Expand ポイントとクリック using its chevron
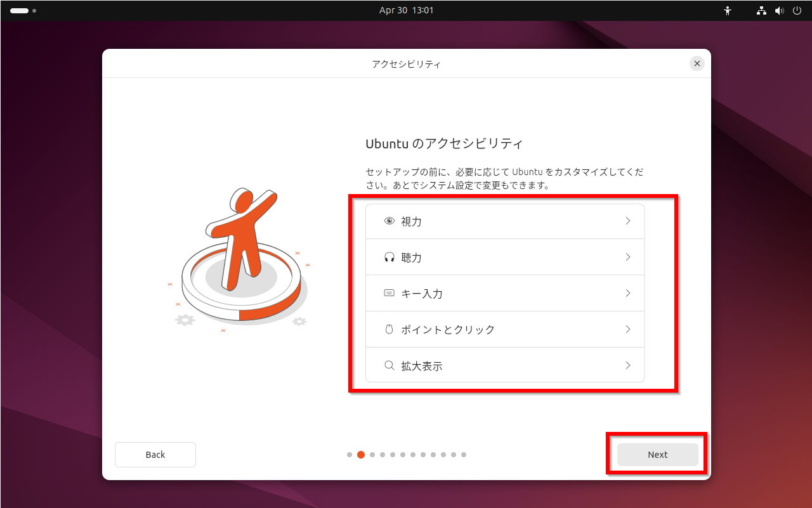The image size is (812, 508). (628, 330)
